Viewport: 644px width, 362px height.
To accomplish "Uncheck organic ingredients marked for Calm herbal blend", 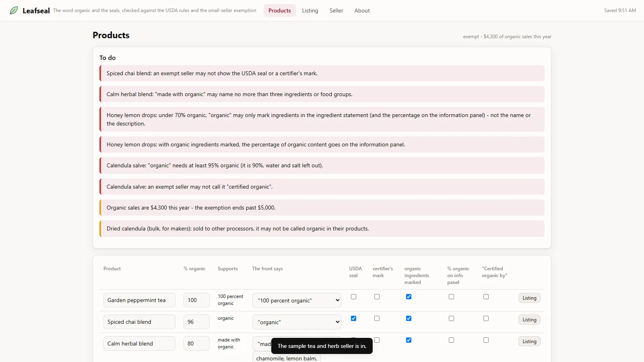I will [409, 340].
